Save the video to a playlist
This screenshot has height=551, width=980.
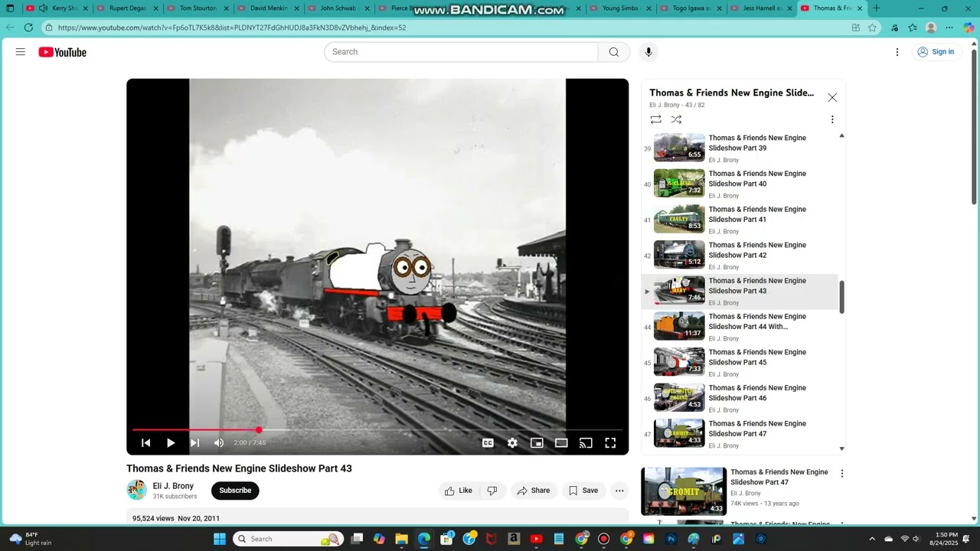coord(583,491)
